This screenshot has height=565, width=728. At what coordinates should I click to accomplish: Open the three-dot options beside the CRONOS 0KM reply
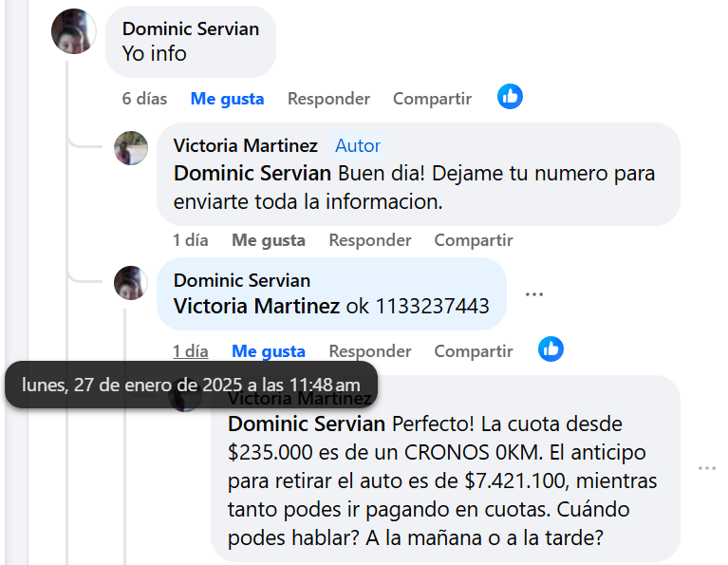[x=707, y=468]
